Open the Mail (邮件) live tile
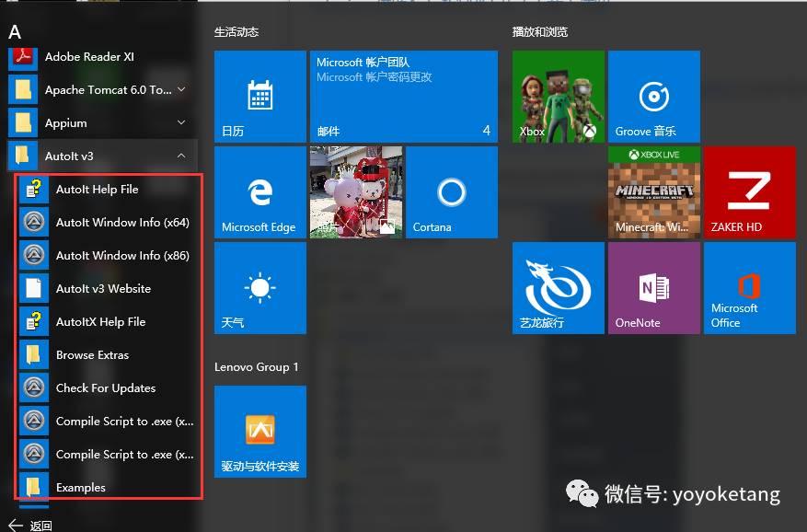This screenshot has width=807, height=532. click(403, 97)
